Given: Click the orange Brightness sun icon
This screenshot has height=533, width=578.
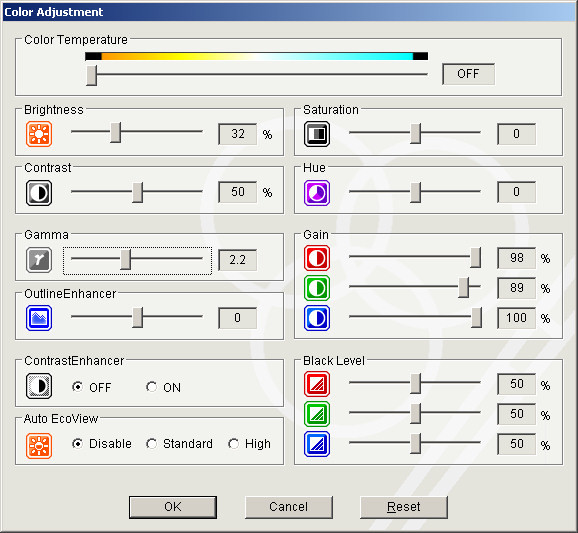Looking at the screenshot, I should point(39,134).
